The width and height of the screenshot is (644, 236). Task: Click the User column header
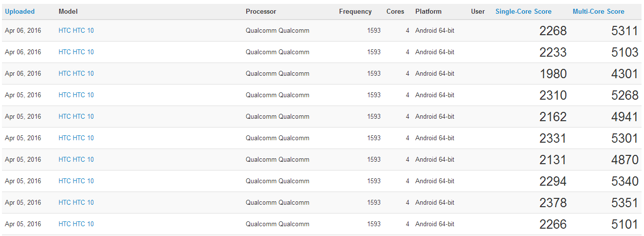click(478, 11)
